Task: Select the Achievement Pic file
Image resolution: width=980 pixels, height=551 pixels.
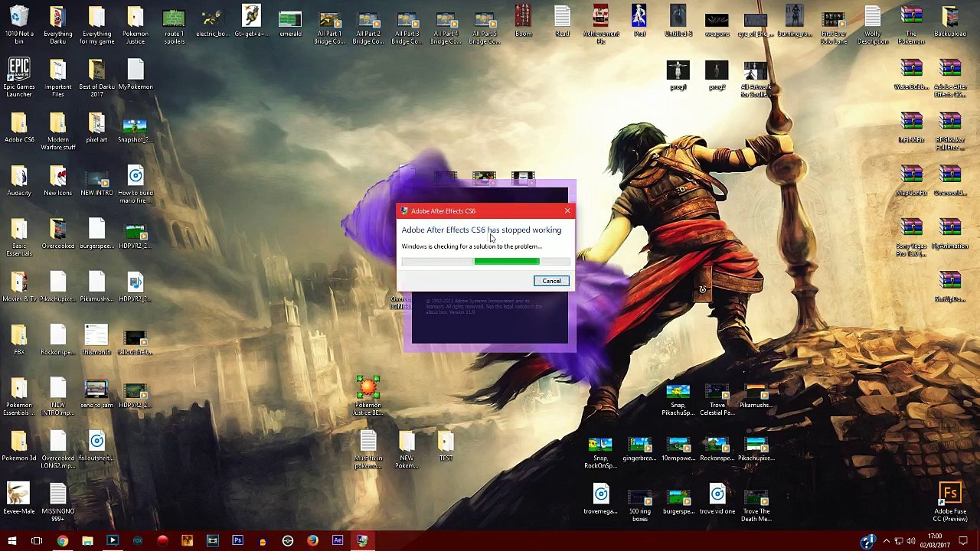Action: point(600,24)
